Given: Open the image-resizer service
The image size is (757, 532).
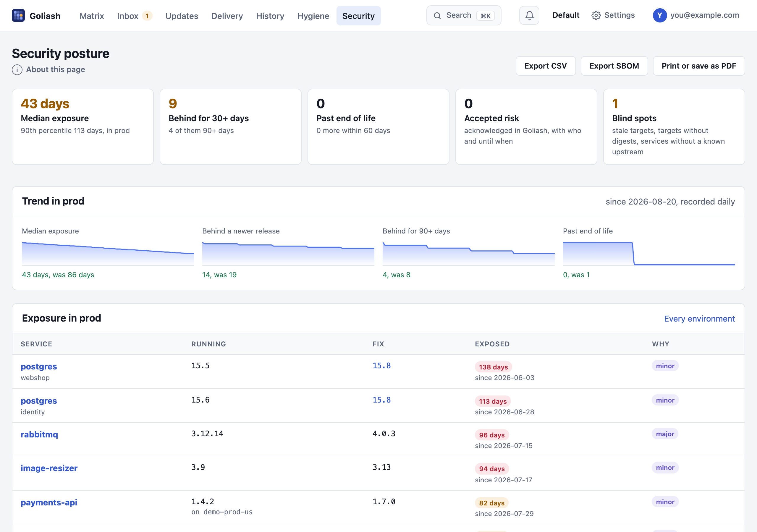Looking at the screenshot, I should [49, 468].
